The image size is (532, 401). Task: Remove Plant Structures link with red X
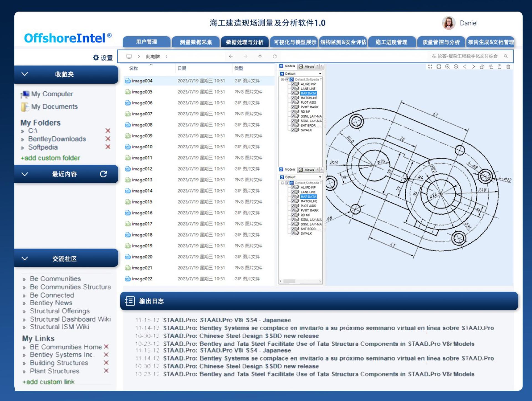click(x=106, y=371)
